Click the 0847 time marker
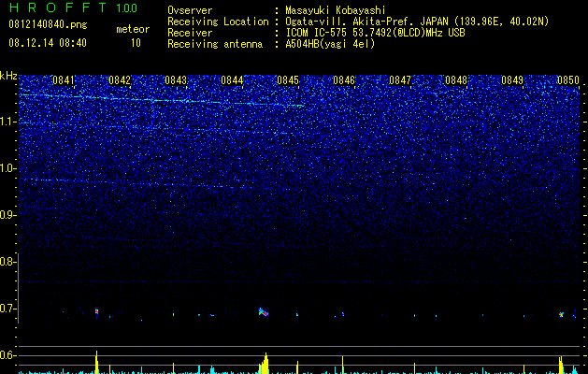The width and height of the screenshot is (588, 374). pos(400,80)
